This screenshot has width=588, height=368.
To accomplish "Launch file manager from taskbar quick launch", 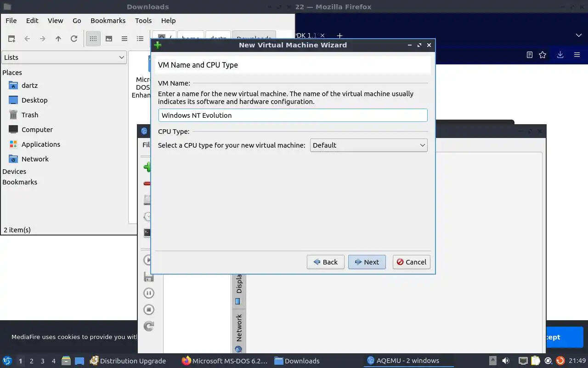I will [66, 361].
